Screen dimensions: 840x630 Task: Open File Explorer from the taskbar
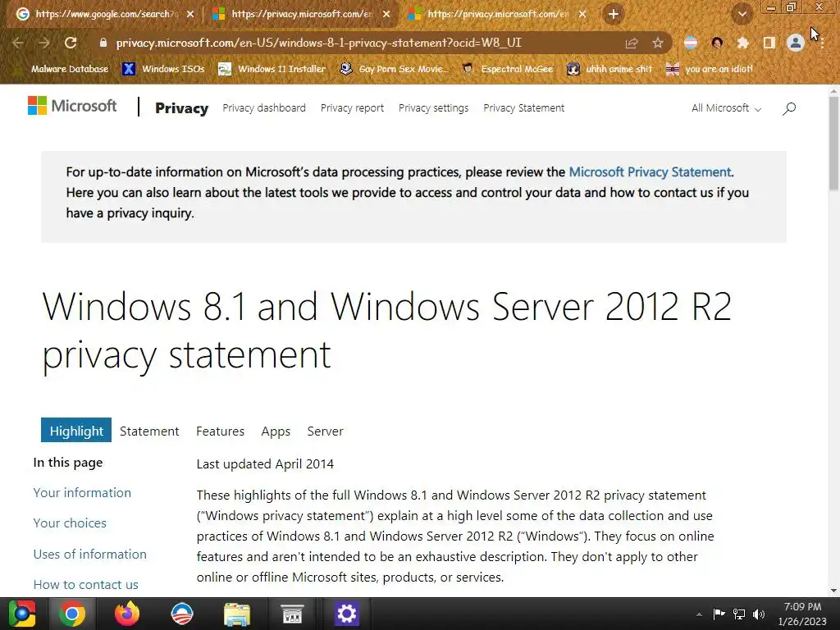point(237,614)
